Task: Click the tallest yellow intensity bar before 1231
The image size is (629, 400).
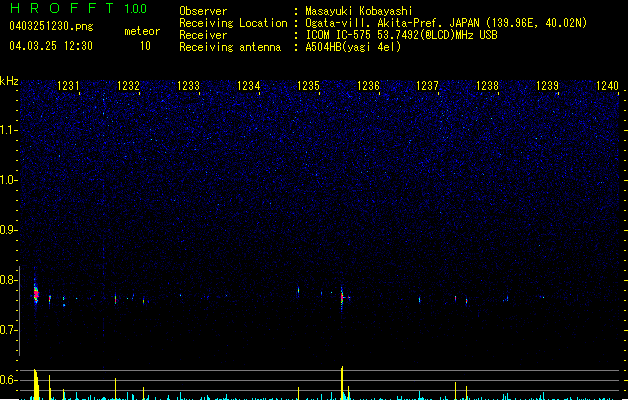Action: click(x=36, y=384)
